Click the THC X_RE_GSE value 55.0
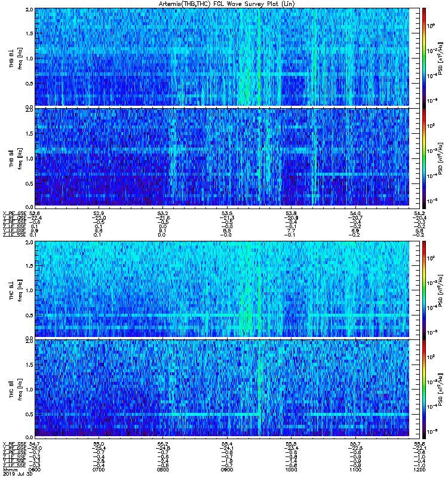This screenshot has height=478, width=448. coord(99,444)
